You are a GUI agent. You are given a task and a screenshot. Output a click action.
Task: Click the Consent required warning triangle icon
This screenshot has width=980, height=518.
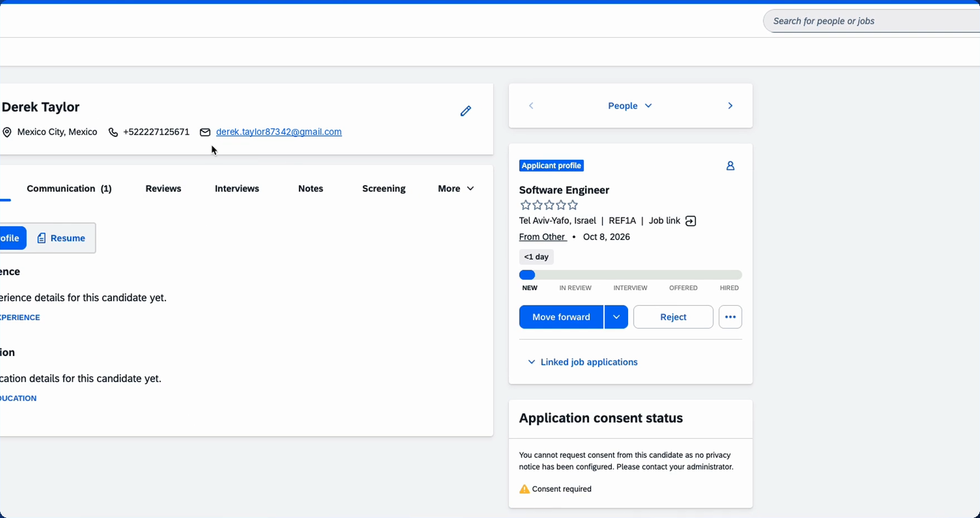525,489
